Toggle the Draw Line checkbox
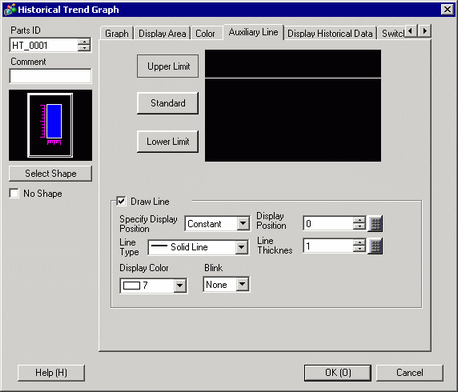Viewport: 458px width, 392px height. [121, 201]
